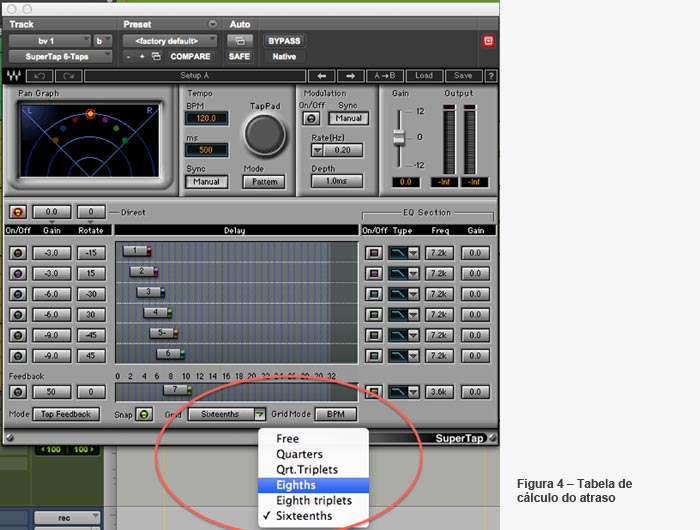700x530 pixels.
Task: Click the red target icon at top right
Action: pyautogui.click(x=488, y=41)
